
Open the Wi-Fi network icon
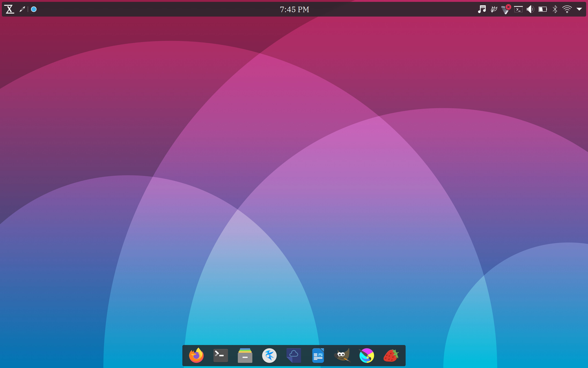[x=567, y=9]
